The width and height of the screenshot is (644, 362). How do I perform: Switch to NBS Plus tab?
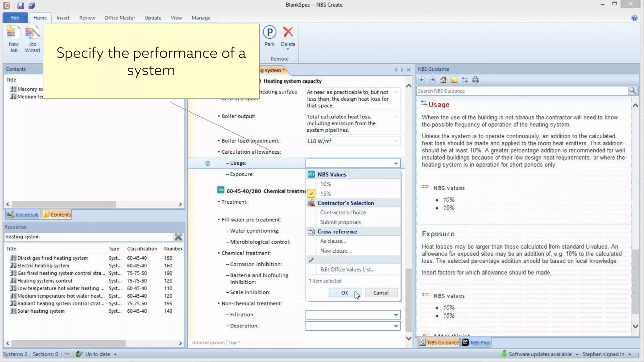[476, 343]
